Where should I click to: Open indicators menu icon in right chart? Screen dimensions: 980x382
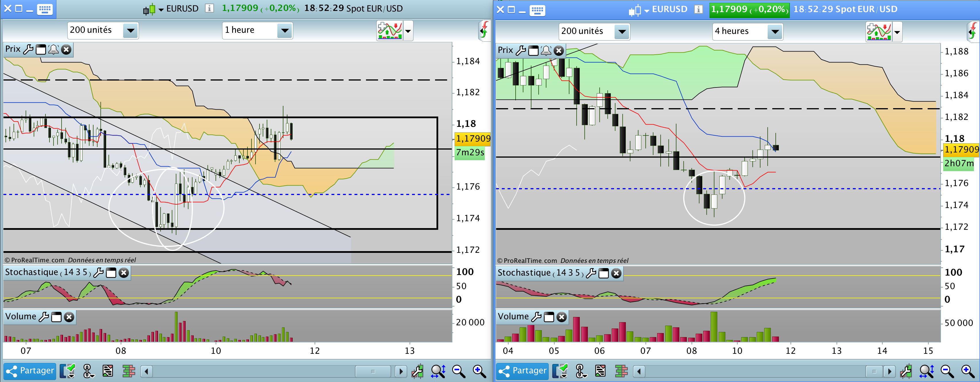879,32
